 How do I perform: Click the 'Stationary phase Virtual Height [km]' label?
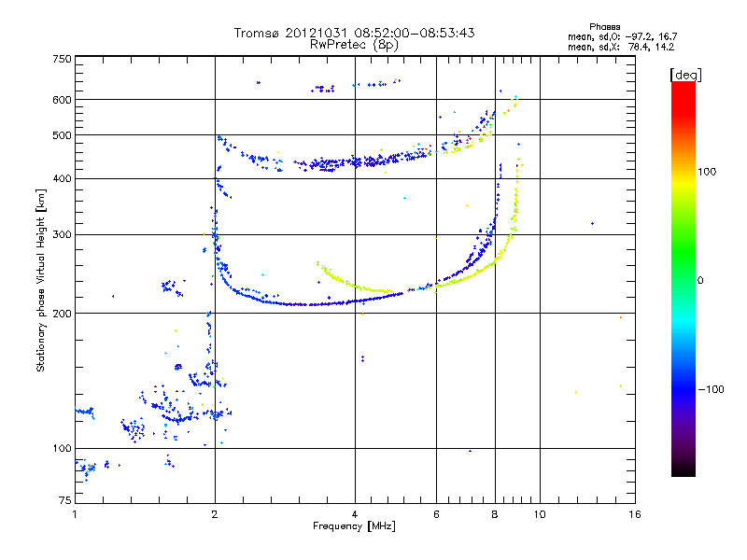(40, 281)
